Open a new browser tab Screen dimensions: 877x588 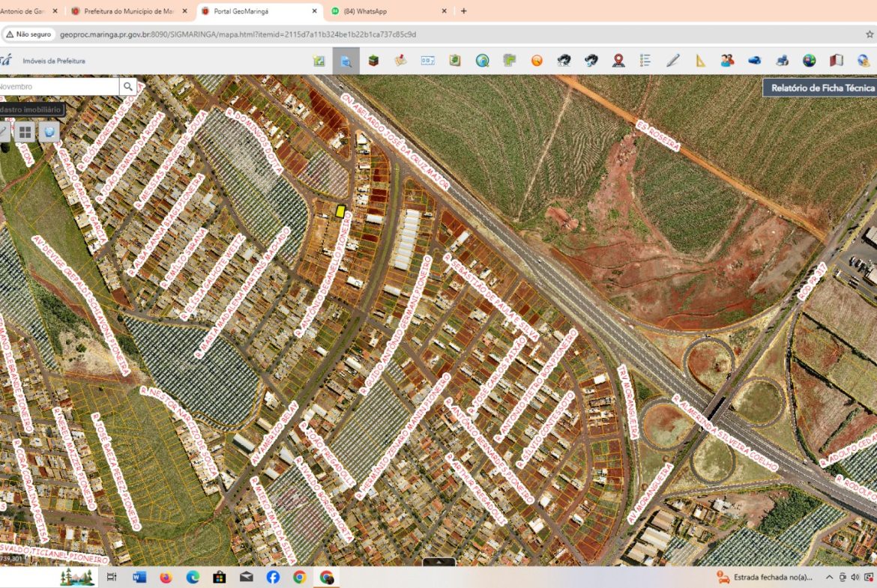pos(464,11)
